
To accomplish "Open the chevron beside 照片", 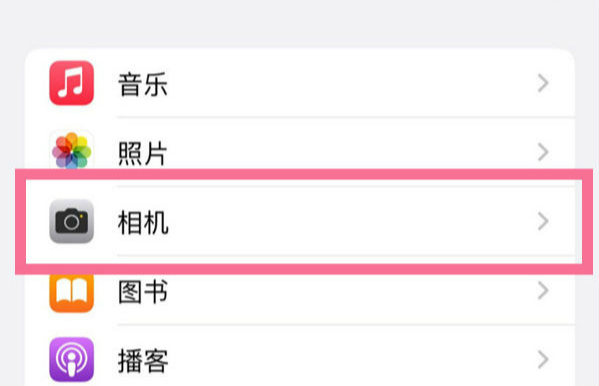I will coord(543,152).
